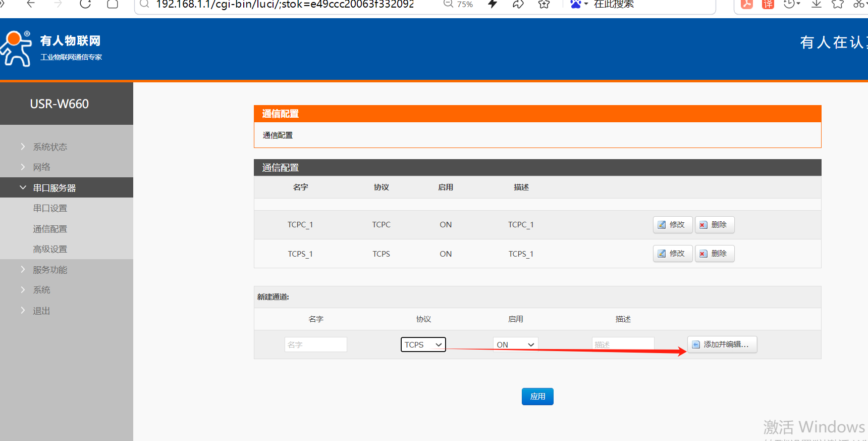This screenshot has height=441, width=868.
Task: Click the share arrow icon in address bar
Action: click(518, 5)
